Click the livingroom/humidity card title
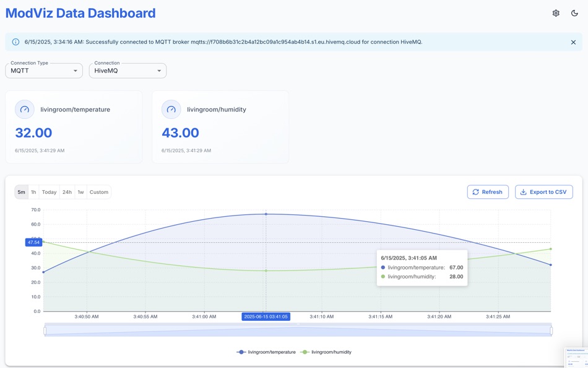588x368 pixels. click(217, 110)
